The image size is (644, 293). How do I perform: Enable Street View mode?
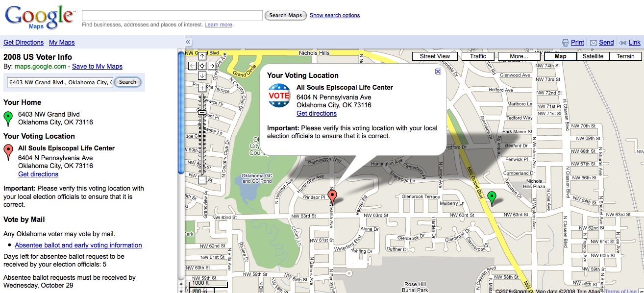pyautogui.click(x=435, y=56)
